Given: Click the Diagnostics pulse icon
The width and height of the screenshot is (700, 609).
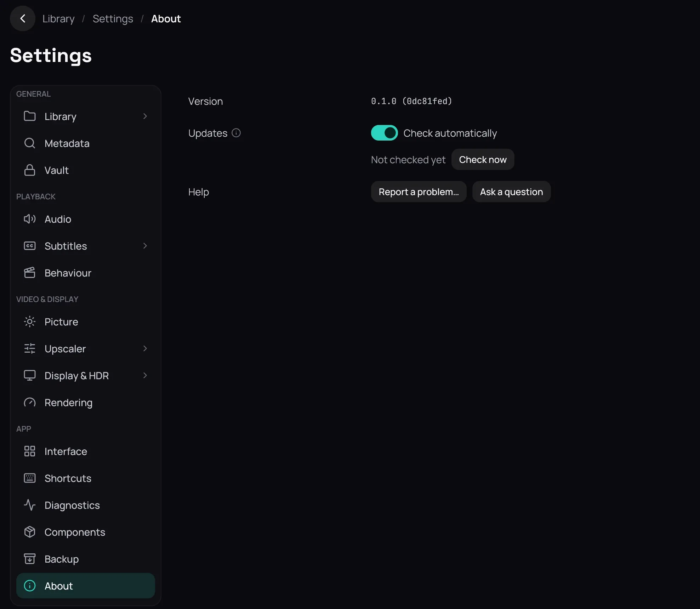Looking at the screenshot, I should 30,505.
